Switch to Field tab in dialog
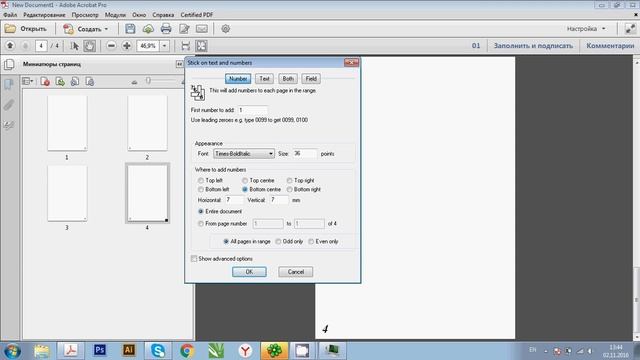The width and height of the screenshot is (640, 360). point(311,78)
